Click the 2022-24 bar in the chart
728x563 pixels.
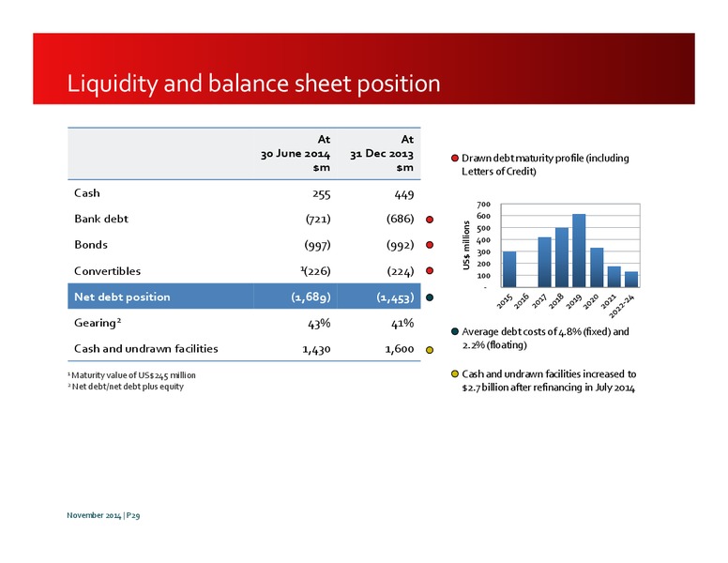(x=631, y=280)
